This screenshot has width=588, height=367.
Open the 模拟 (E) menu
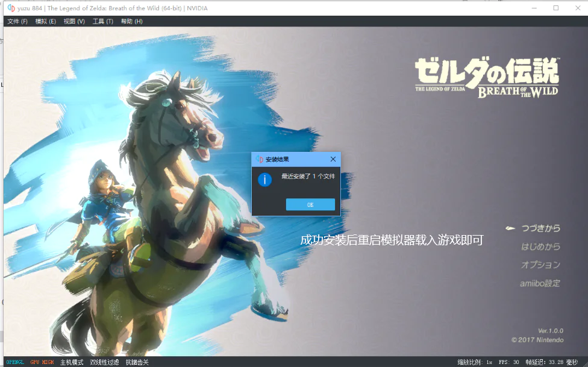pos(45,21)
